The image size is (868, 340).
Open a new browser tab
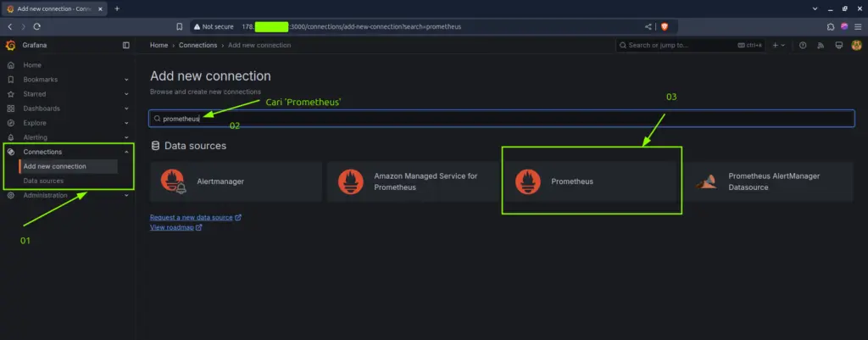(x=117, y=8)
